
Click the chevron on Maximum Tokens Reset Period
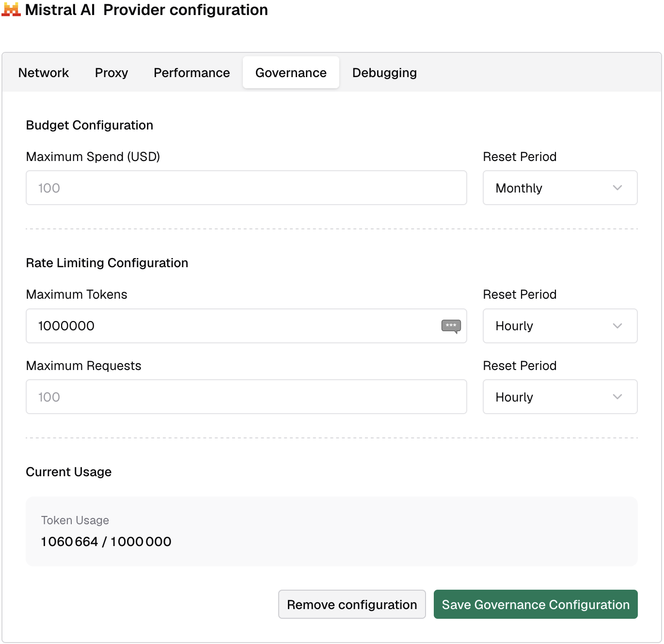pos(617,326)
